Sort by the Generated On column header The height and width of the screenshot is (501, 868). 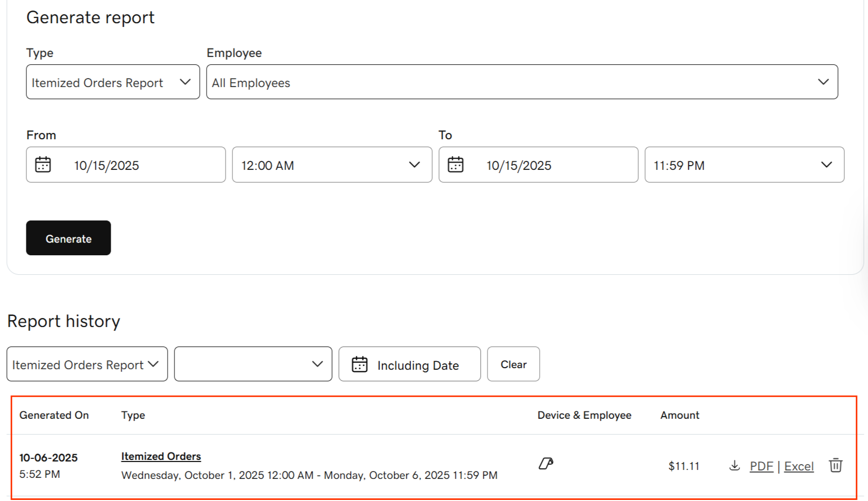point(54,415)
